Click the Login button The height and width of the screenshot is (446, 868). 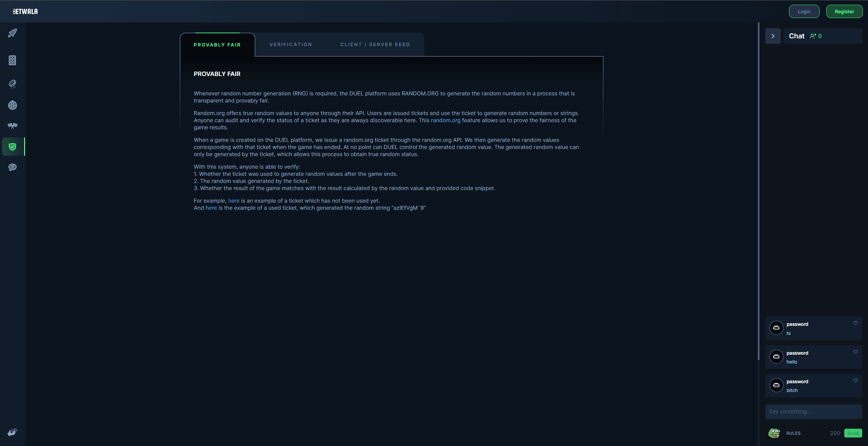804,12
